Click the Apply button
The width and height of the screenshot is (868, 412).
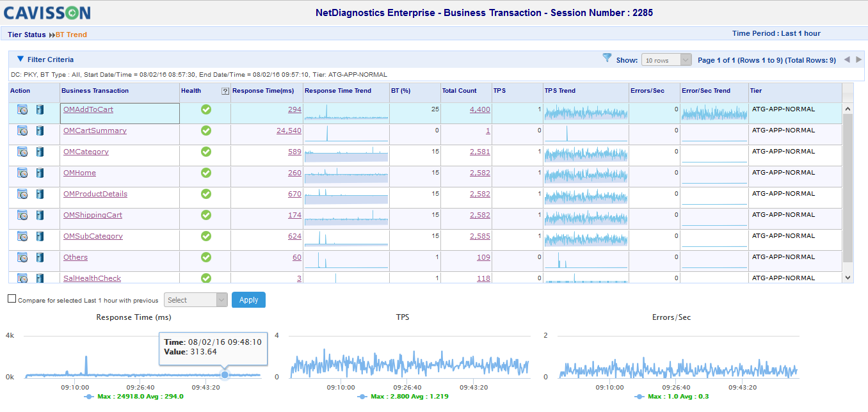(248, 300)
